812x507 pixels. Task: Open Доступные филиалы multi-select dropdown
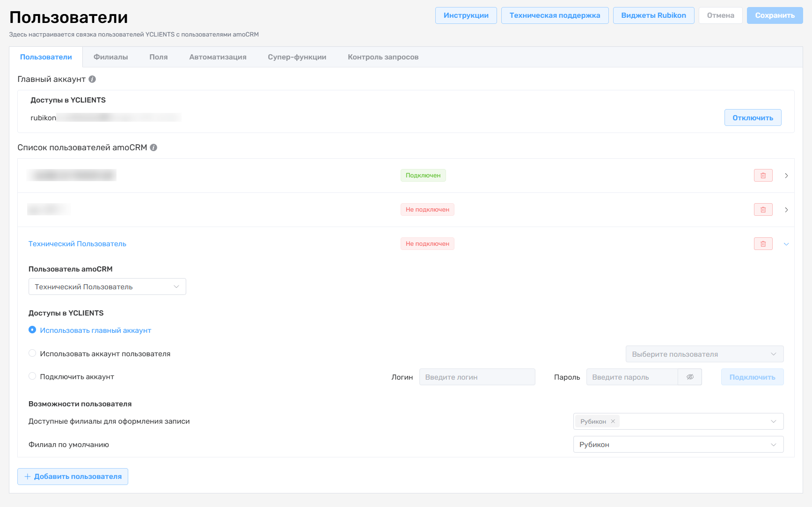tap(678, 421)
